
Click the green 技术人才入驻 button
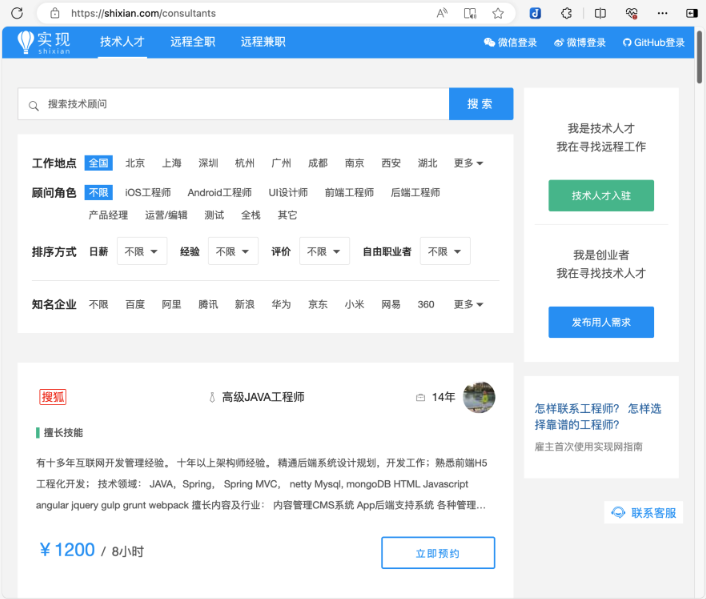coord(601,196)
